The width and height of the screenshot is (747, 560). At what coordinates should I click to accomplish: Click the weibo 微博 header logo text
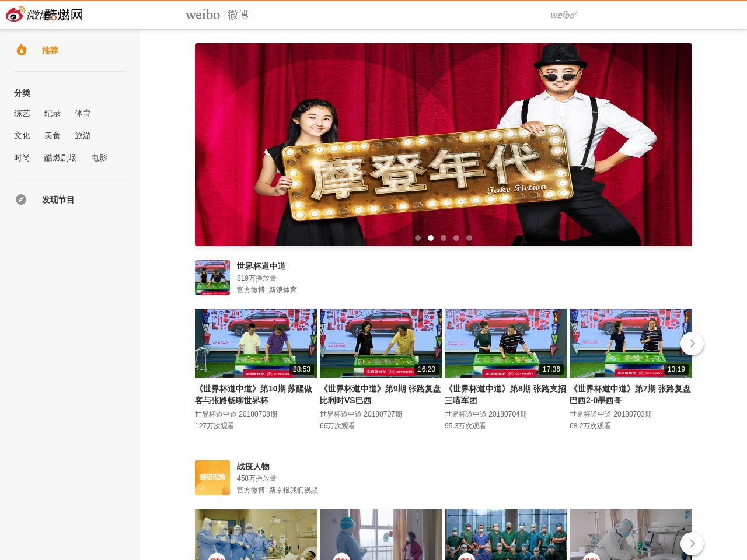pyautogui.click(x=217, y=15)
